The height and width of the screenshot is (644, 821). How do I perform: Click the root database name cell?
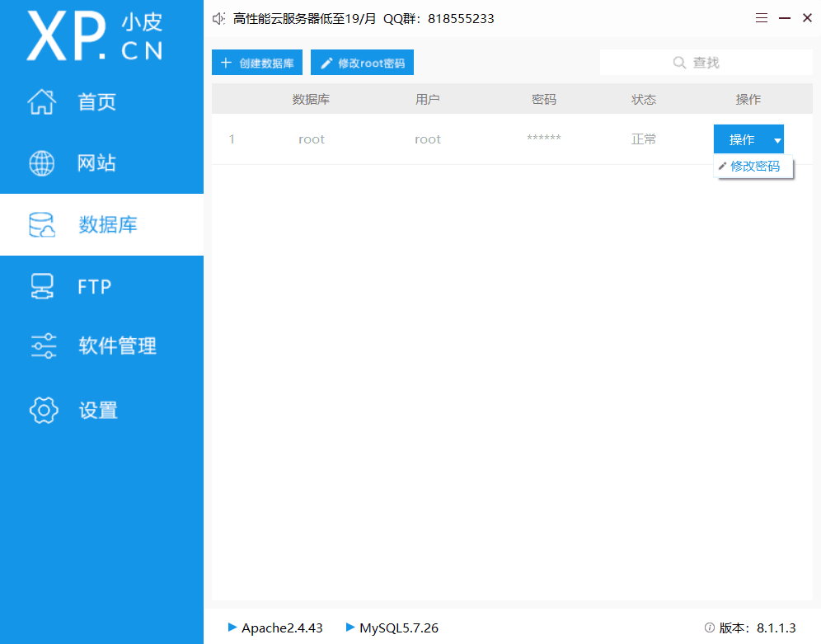(312, 139)
